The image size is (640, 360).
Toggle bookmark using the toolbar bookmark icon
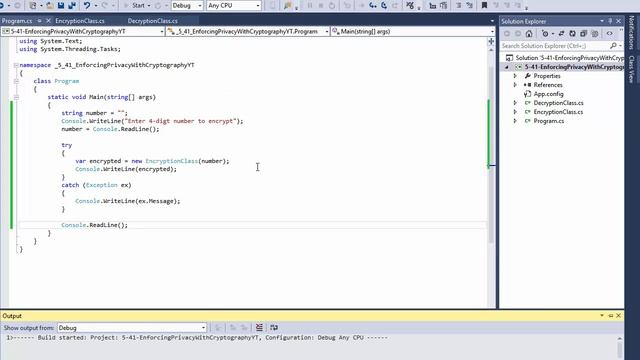coord(484,5)
